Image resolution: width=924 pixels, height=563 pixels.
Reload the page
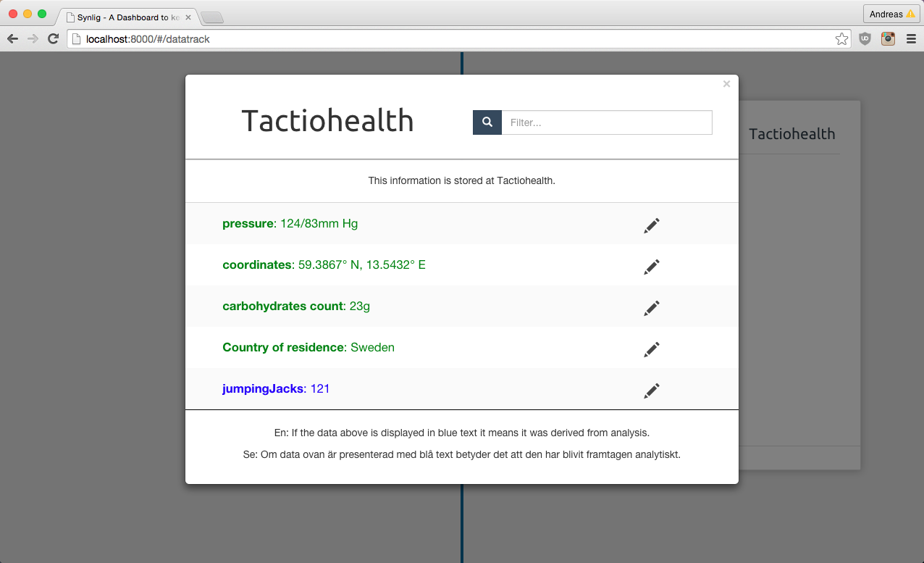53,39
